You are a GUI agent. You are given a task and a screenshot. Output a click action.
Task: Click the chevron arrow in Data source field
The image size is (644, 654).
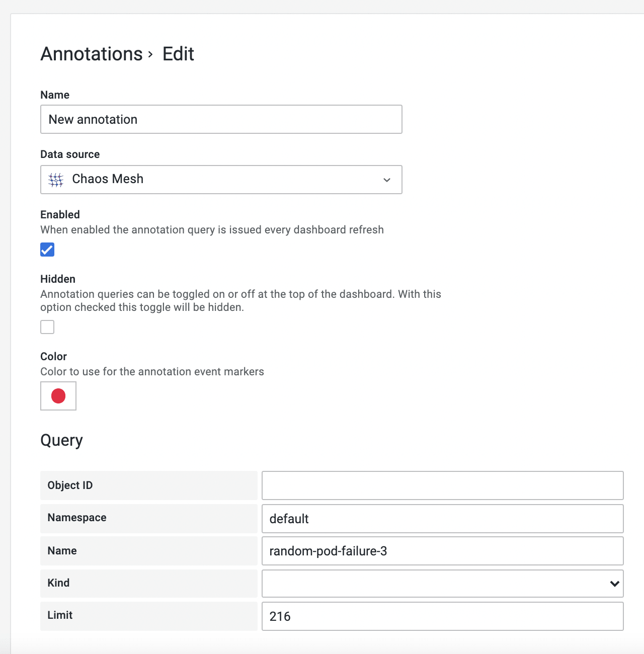tap(386, 180)
